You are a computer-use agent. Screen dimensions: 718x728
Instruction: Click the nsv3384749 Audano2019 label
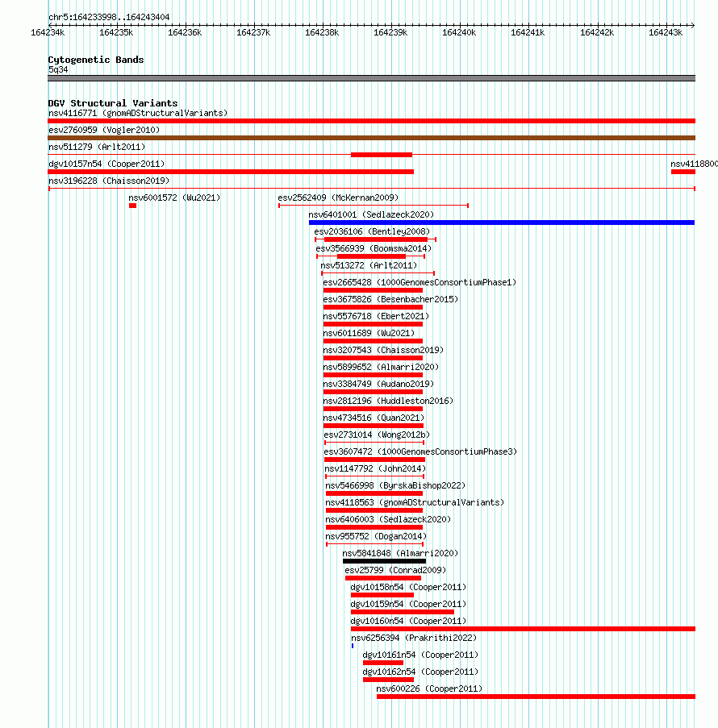378,384
